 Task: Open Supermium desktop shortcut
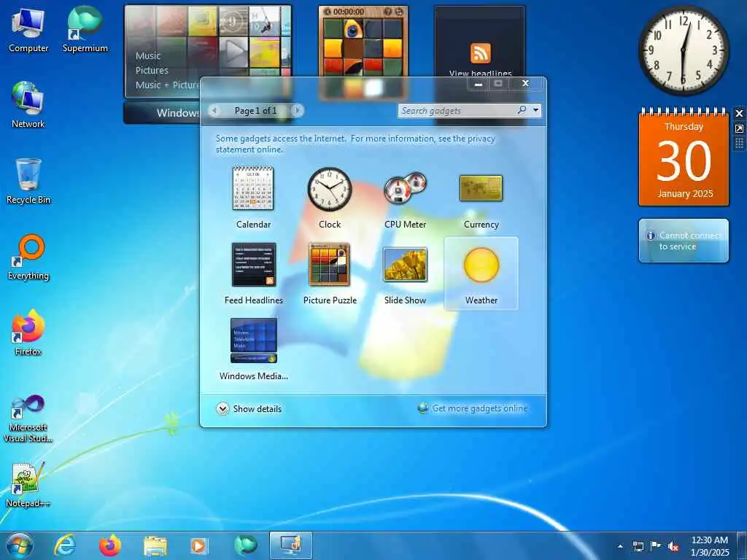tap(85, 30)
